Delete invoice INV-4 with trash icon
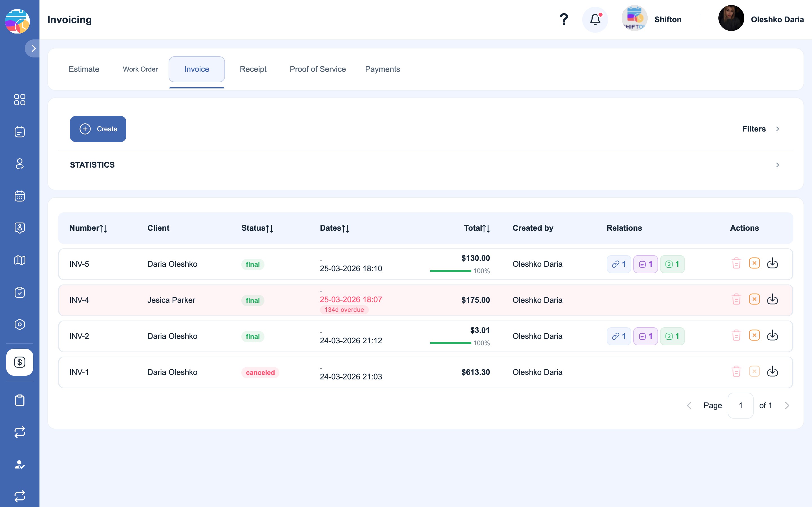Screen dimensions: 812x507 click(x=736, y=299)
